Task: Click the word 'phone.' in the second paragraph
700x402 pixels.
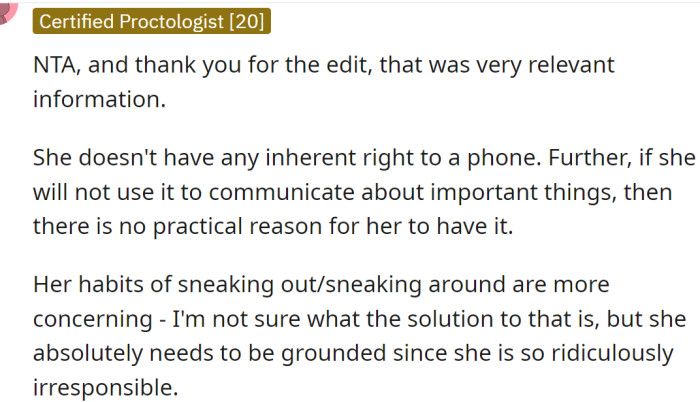Action: click(504, 158)
